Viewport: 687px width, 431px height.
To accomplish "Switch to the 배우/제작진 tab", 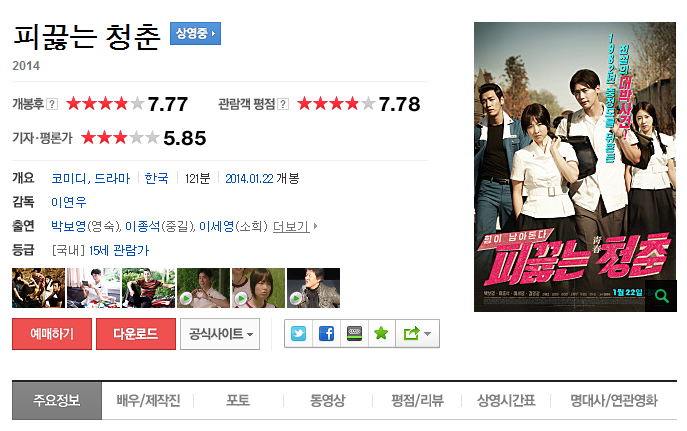I will (148, 400).
